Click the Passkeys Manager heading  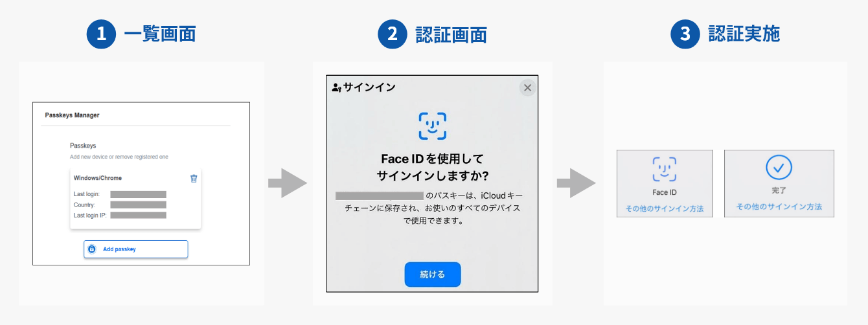tap(72, 115)
